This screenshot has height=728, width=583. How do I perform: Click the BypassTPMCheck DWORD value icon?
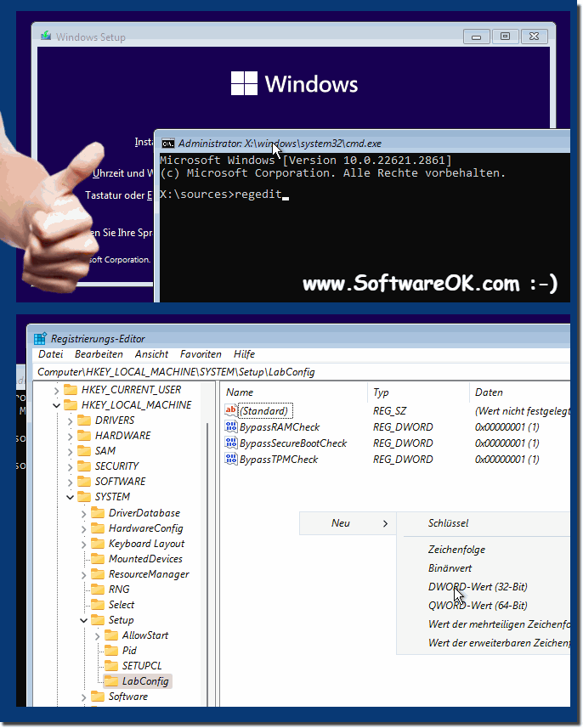tap(231, 460)
